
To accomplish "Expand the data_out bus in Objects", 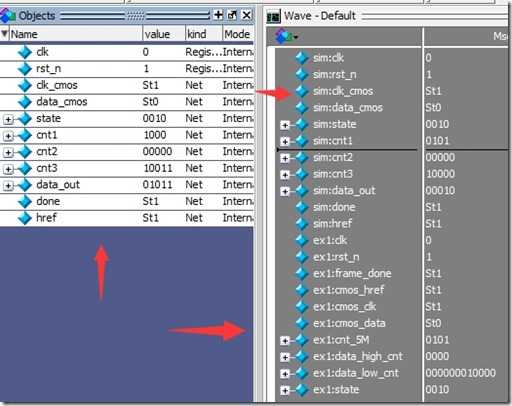I will coord(8,186).
